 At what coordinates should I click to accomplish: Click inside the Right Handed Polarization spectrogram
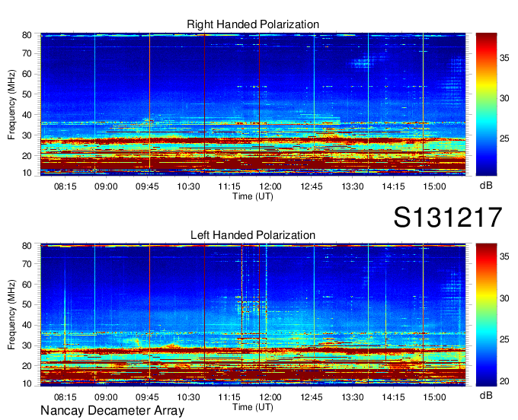click(x=253, y=104)
